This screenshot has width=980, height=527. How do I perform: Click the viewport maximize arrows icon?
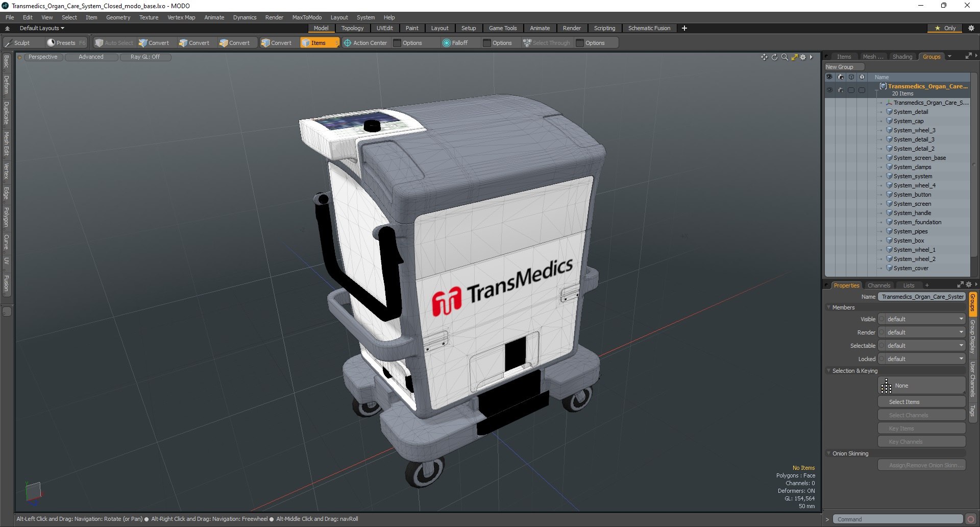[794, 57]
